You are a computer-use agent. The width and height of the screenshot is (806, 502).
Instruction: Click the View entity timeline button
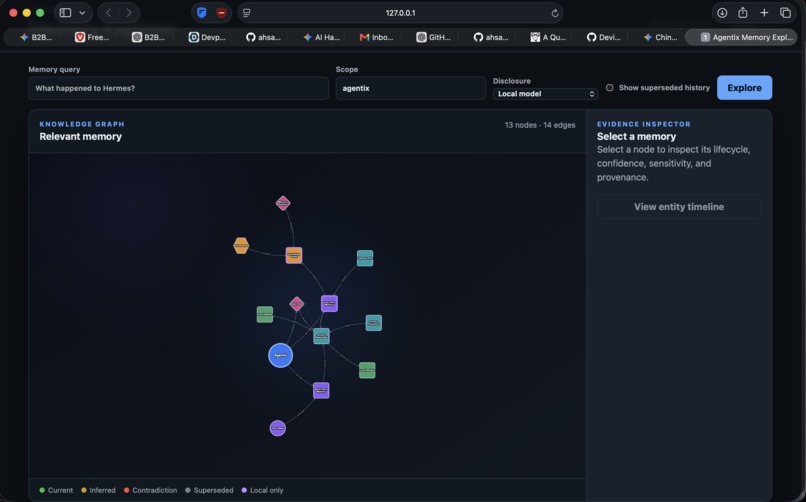679,207
